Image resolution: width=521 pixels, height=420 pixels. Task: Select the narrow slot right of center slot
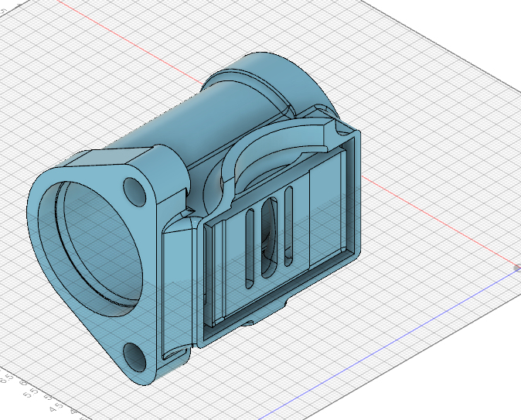coord(289,226)
